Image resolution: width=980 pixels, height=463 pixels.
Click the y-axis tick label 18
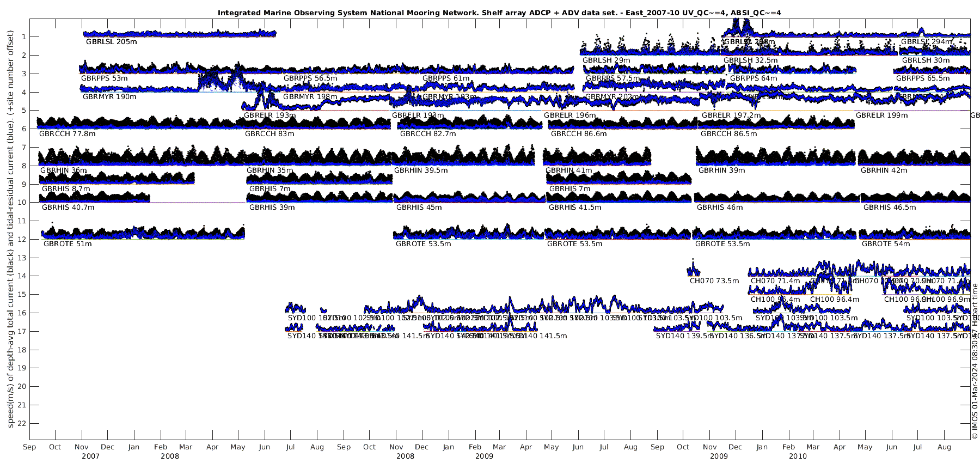23,350
